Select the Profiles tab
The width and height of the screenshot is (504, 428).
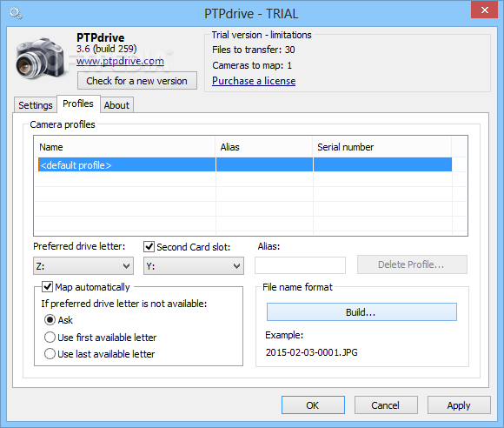(x=78, y=104)
